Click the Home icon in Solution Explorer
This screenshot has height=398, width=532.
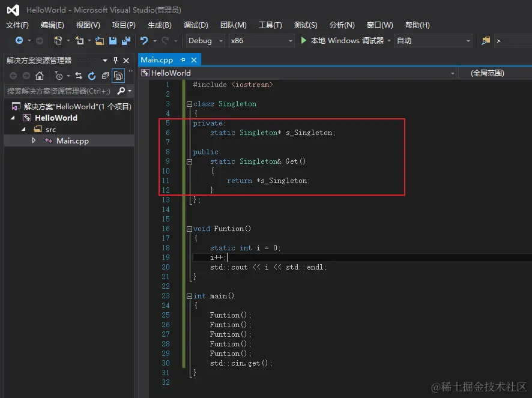(x=40, y=76)
